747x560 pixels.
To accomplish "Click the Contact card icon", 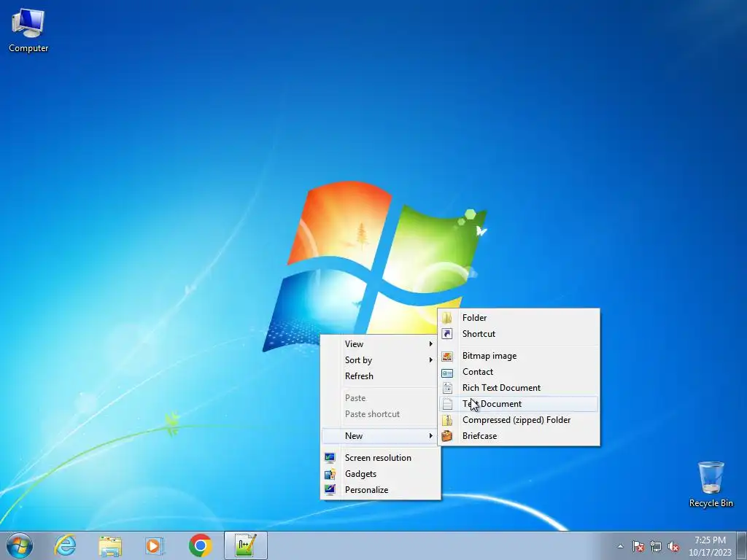I will (x=447, y=373).
